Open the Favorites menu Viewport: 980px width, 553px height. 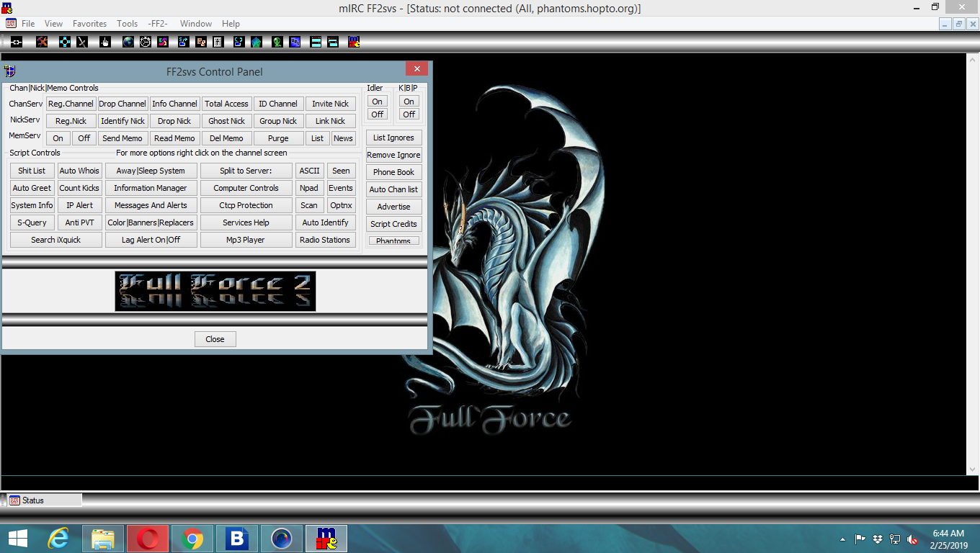point(89,24)
